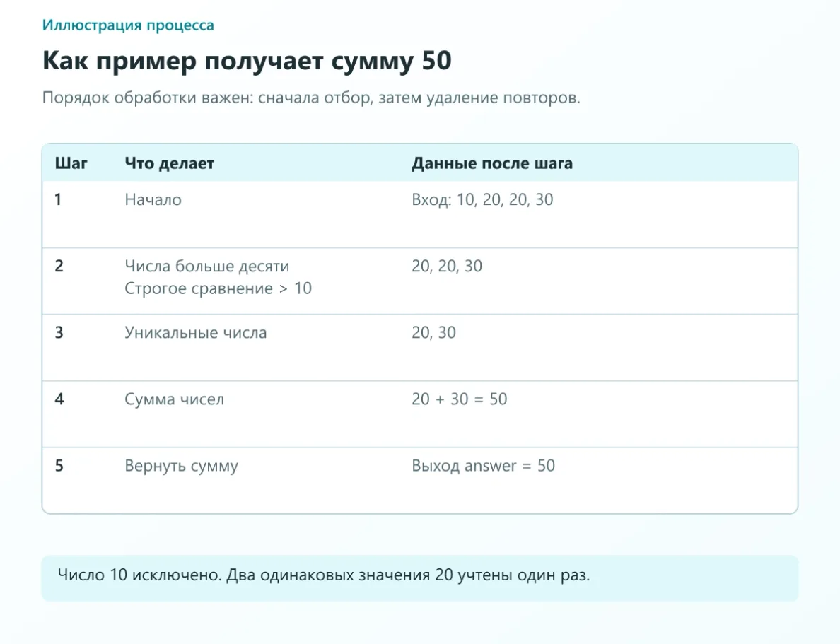The image size is (840, 644).
Task: Click step number 4 cell
Action: [59, 399]
